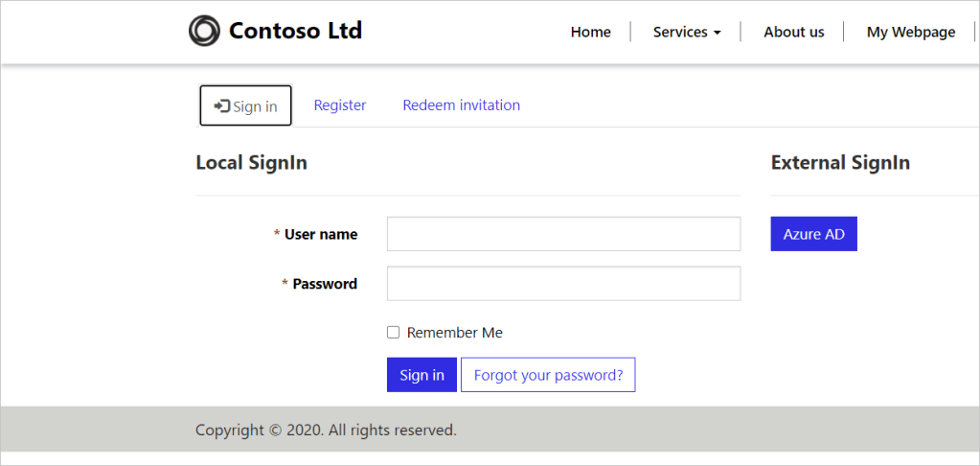Screen dimensions: 980x466
Task: Click the Contoso Ltd brand name
Action: tap(295, 31)
